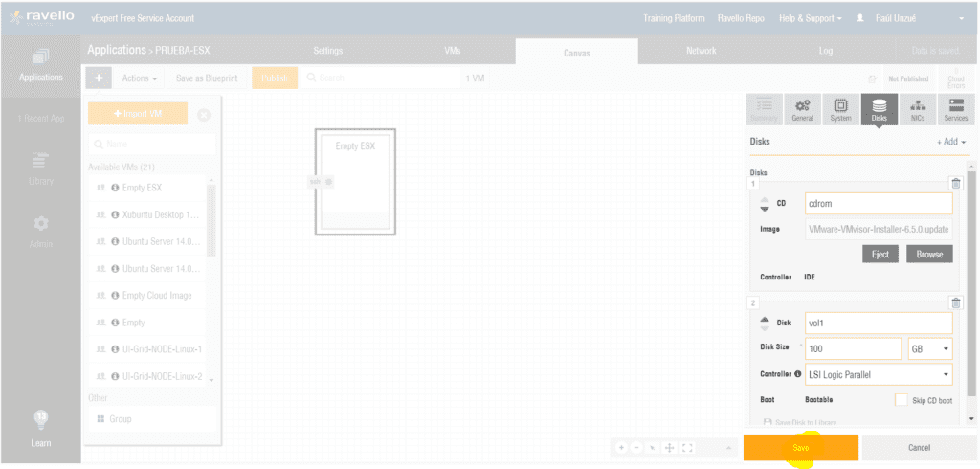Expand the Help & Support menu

(x=810, y=18)
